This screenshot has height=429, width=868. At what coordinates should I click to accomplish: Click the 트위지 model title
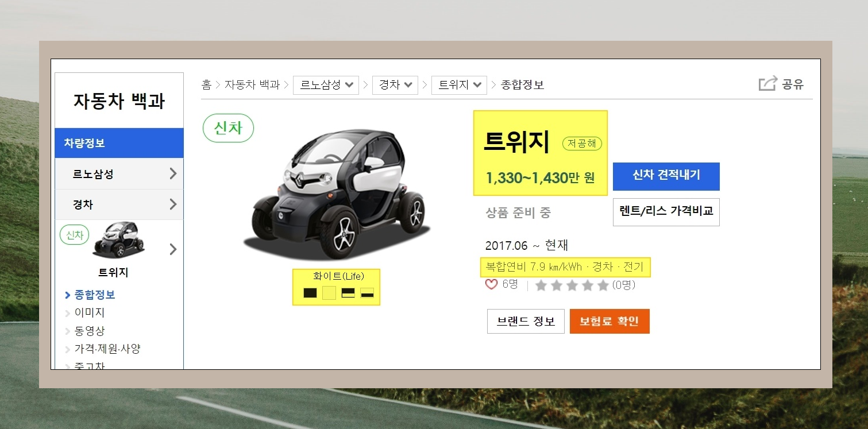516,142
